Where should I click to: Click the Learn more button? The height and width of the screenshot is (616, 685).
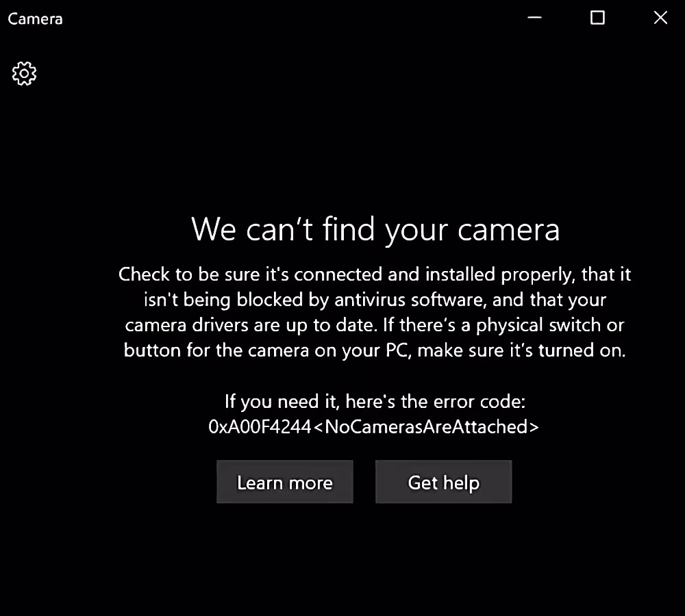(285, 482)
